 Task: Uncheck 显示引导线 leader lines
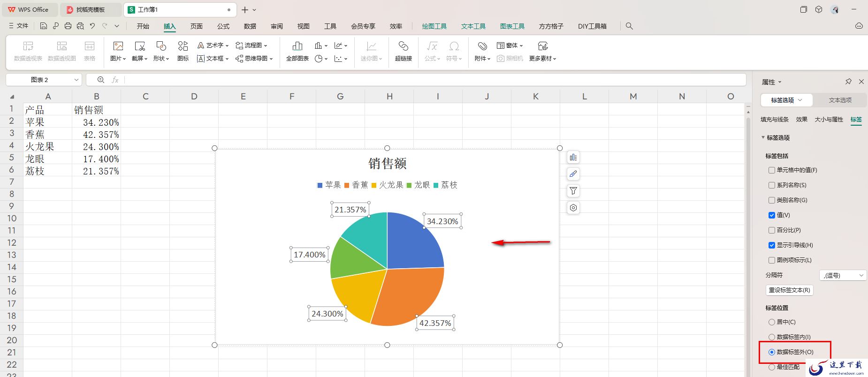(772, 245)
